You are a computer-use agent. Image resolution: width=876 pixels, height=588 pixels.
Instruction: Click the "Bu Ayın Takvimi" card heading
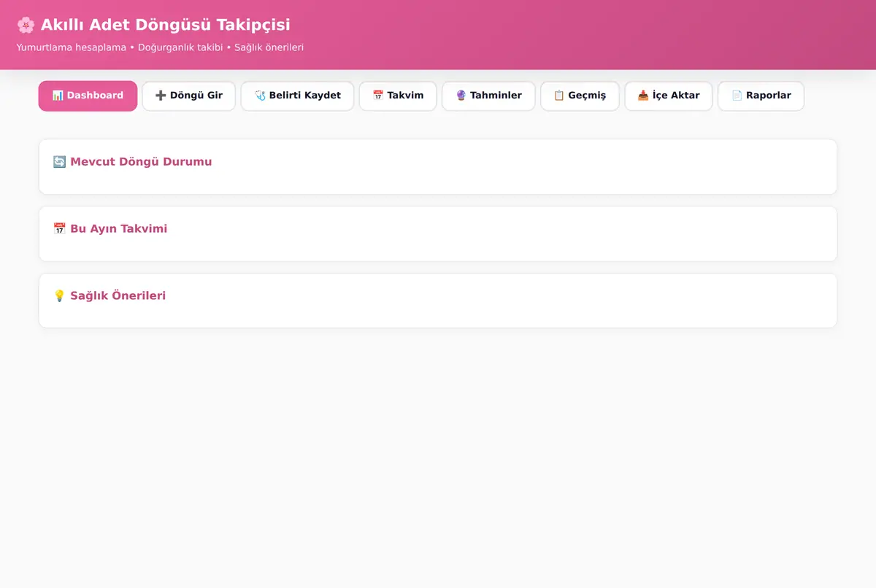pos(110,229)
